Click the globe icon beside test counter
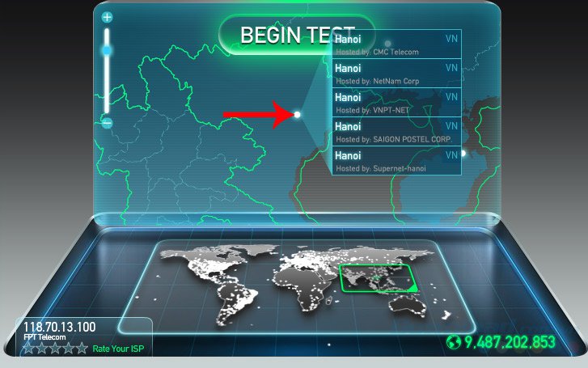Viewport: 588px width, 368px height. pyautogui.click(x=454, y=342)
